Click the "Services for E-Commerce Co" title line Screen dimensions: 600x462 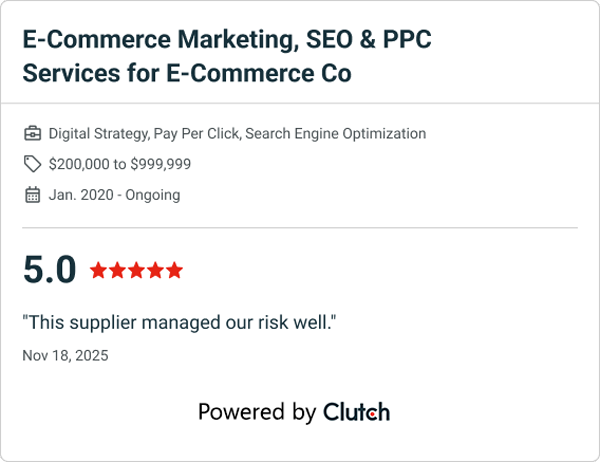pos(186,74)
